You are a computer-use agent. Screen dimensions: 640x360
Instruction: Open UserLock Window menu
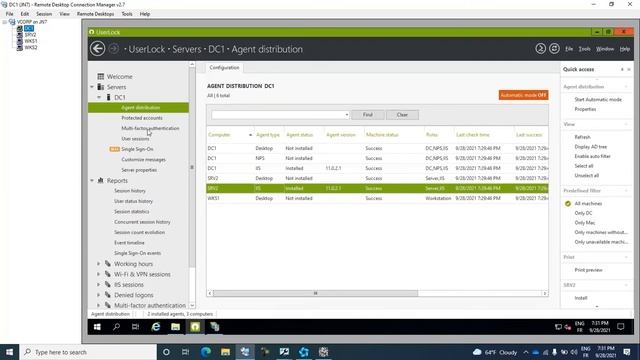605,49
